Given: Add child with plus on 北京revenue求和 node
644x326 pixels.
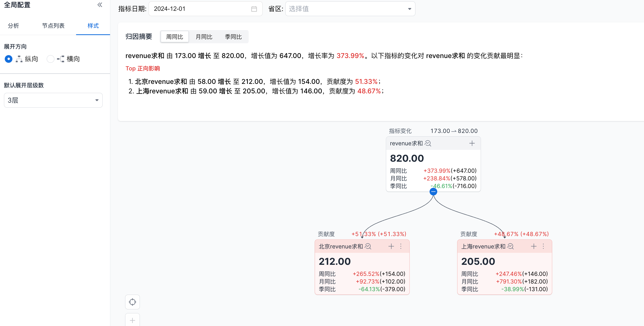Looking at the screenshot, I should tap(391, 246).
